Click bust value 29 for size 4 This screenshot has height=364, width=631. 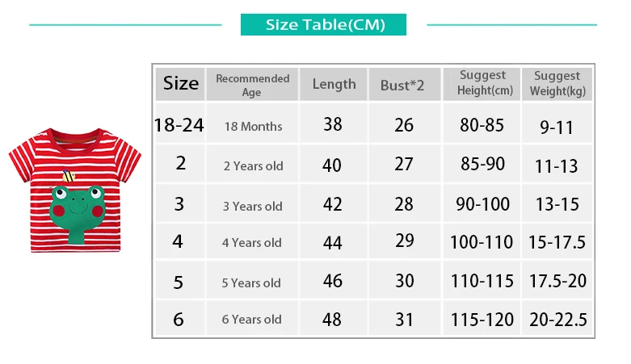point(405,241)
